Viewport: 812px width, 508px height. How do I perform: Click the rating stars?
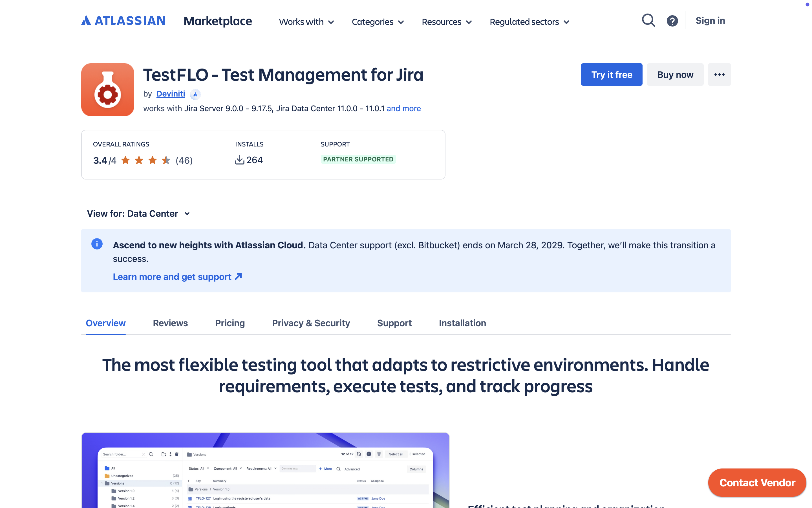(145, 160)
